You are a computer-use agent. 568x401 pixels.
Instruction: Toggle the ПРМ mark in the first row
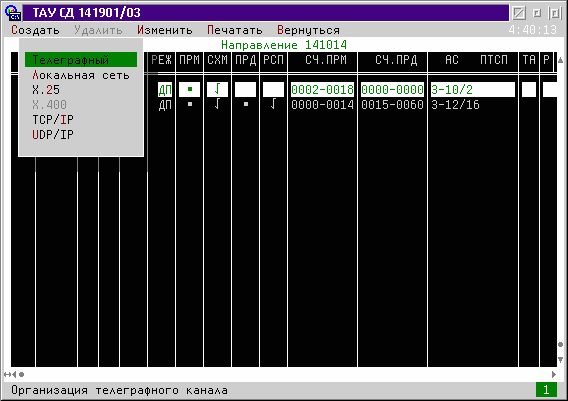pyautogui.click(x=189, y=89)
